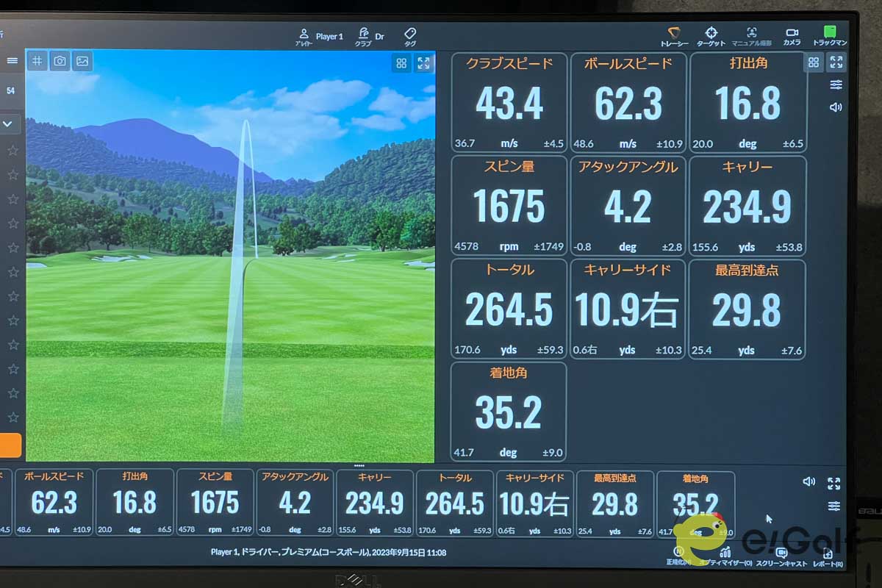Expand the data tiles panel to fullscreen

click(x=836, y=62)
